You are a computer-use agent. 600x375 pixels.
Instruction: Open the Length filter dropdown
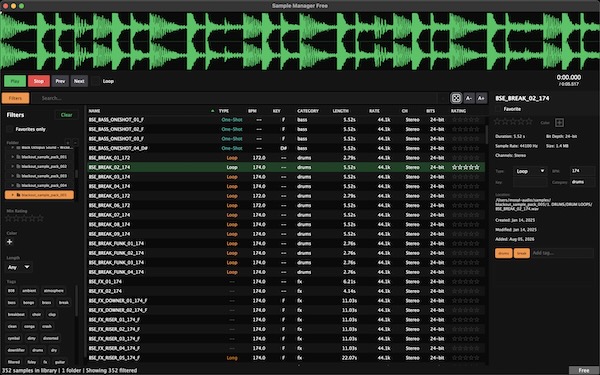tap(19, 267)
